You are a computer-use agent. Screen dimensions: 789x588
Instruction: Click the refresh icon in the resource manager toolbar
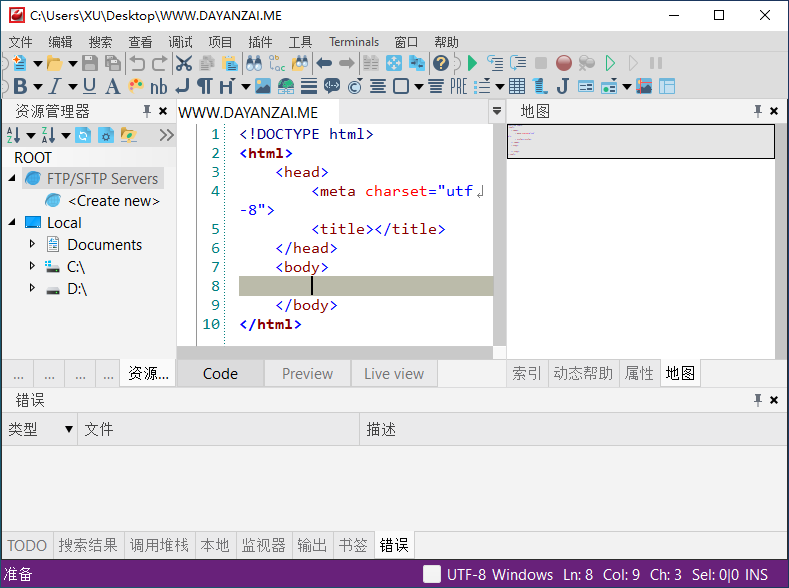click(83, 135)
